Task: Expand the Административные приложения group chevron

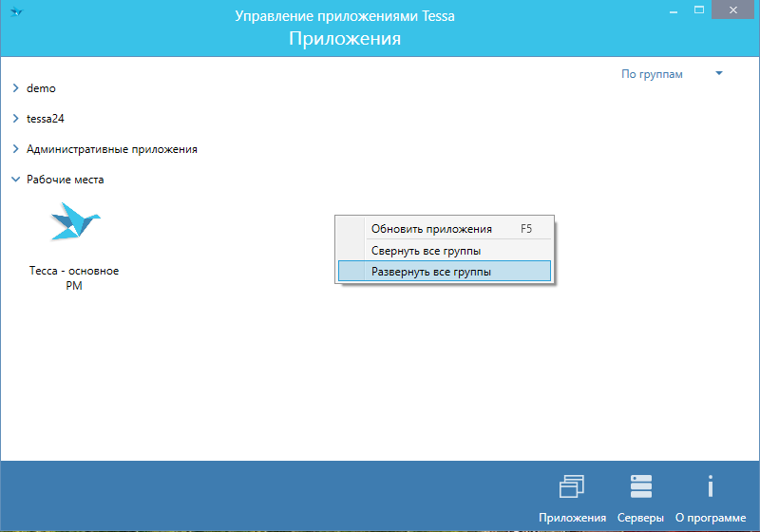Action: (15, 149)
